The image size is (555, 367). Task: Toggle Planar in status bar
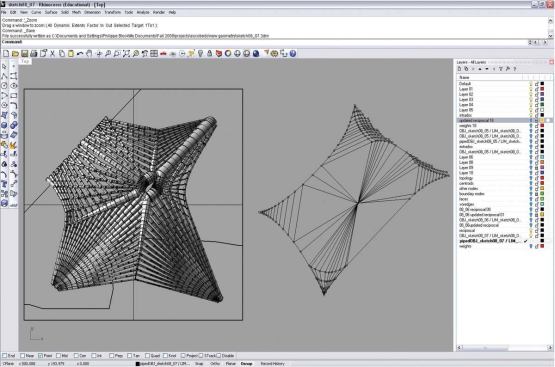(x=231, y=364)
